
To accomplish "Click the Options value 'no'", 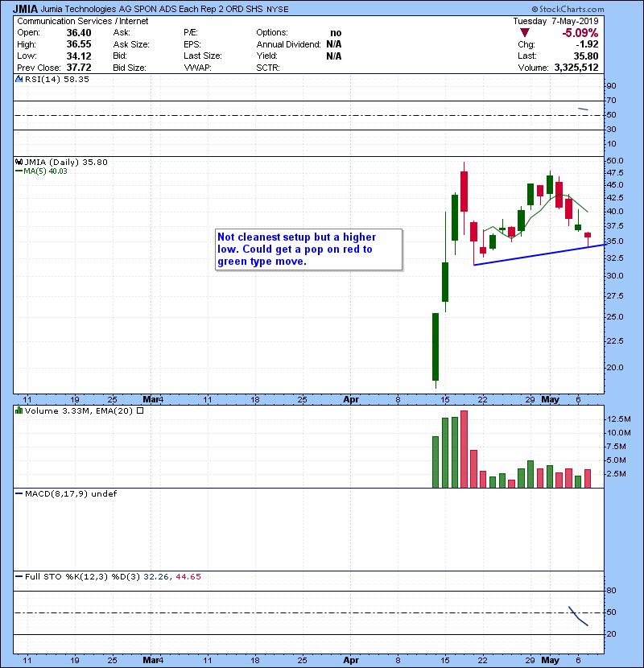I will point(336,33).
